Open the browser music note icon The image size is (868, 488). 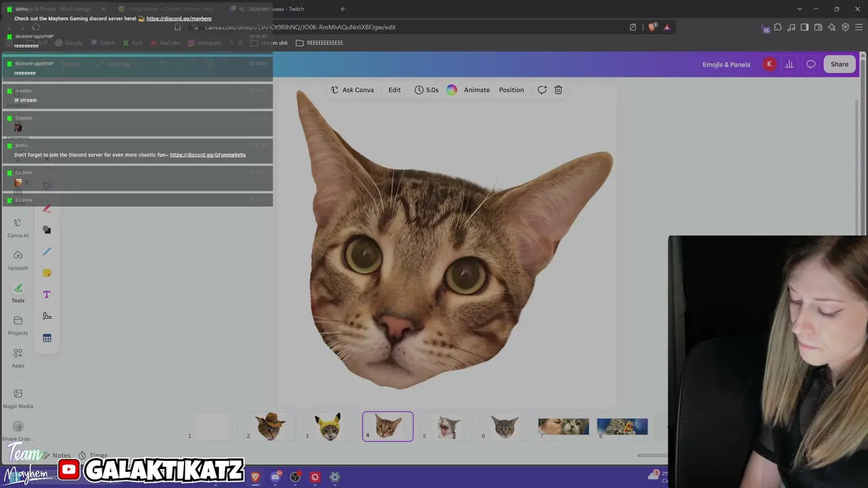[791, 27]
